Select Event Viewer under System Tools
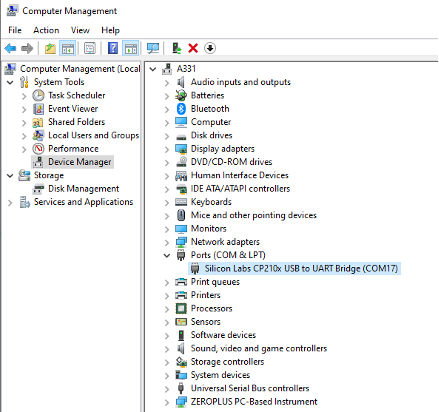Image resolution: width=439 pixels, height=412 pixels. click(x=73, y=109)
